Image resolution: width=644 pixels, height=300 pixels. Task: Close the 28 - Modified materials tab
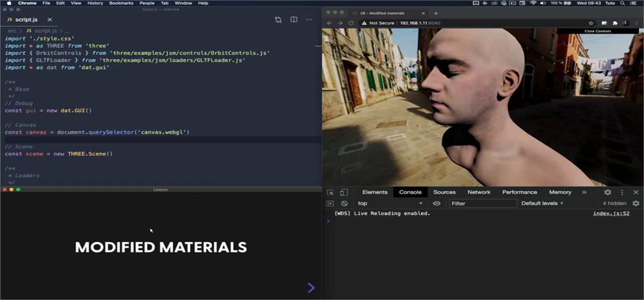coord(424,13)
